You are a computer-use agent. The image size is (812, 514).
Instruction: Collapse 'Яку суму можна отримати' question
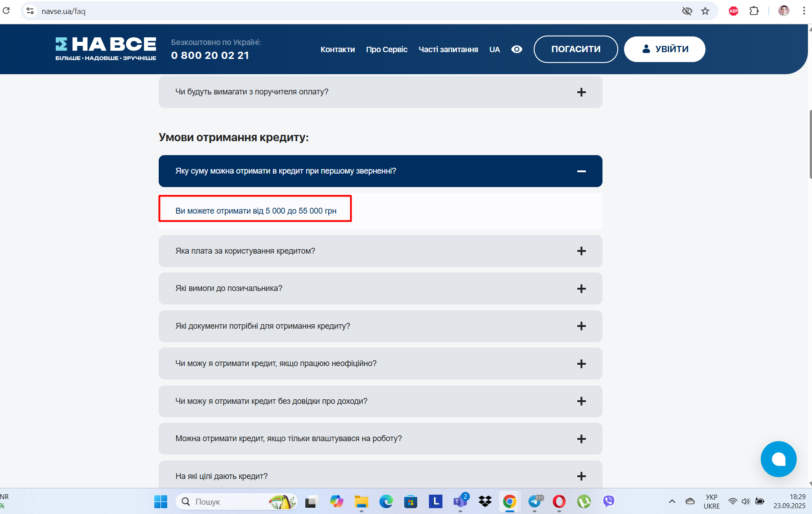point(380,171)
